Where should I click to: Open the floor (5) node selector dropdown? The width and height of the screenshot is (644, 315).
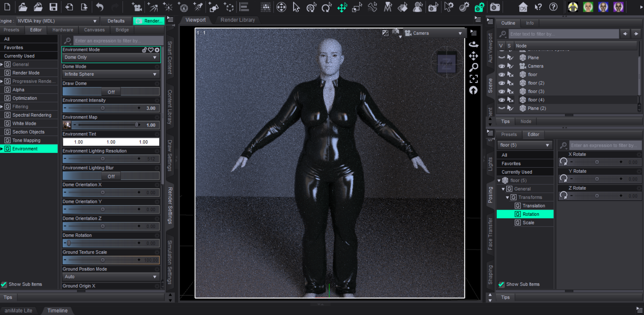click(x=525, y=145)
